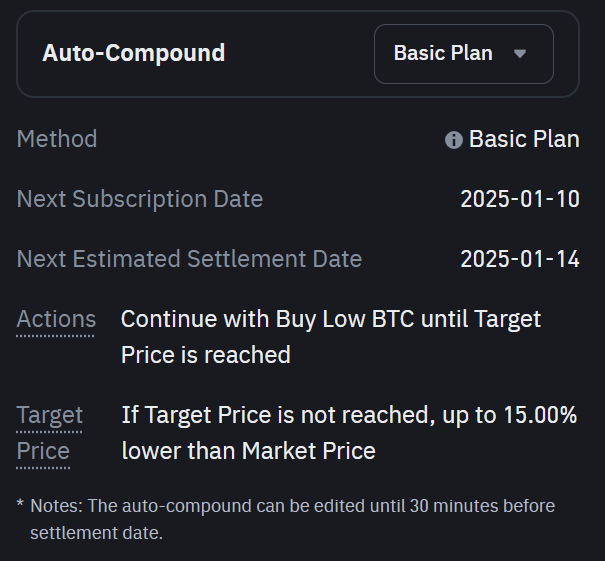
Task: Click the Next Subscription Date label
Action: pyautogui.click(x=140, y=199)
